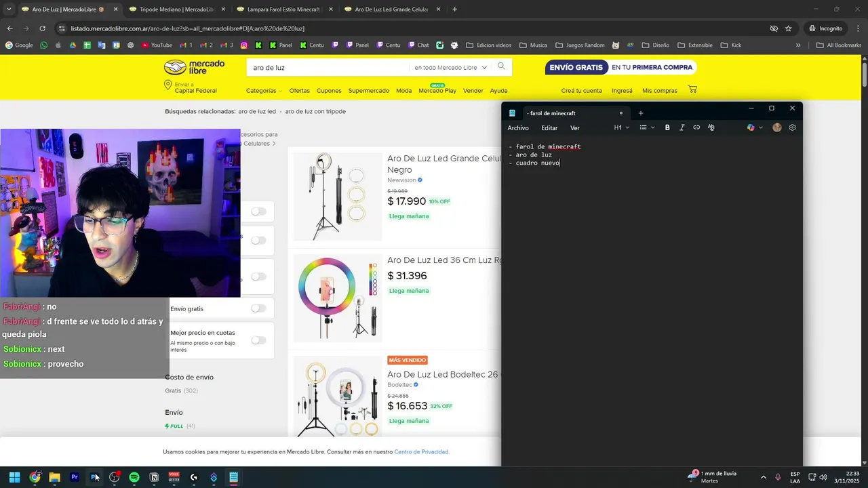Viewport: 868px width, 488px height.
Task: Open Premiere Pro from the taskbar
Action: coord(75,477)
